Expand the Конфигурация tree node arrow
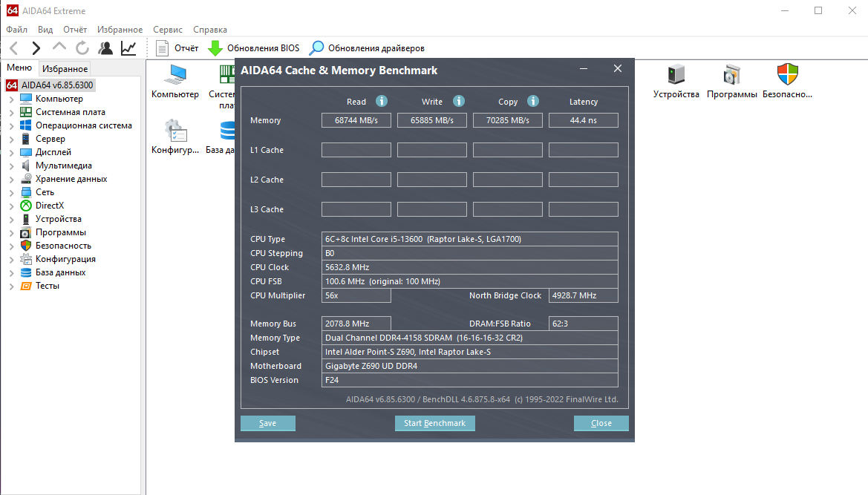The height and width of the screenshot is (495, 868). [12, 260]
